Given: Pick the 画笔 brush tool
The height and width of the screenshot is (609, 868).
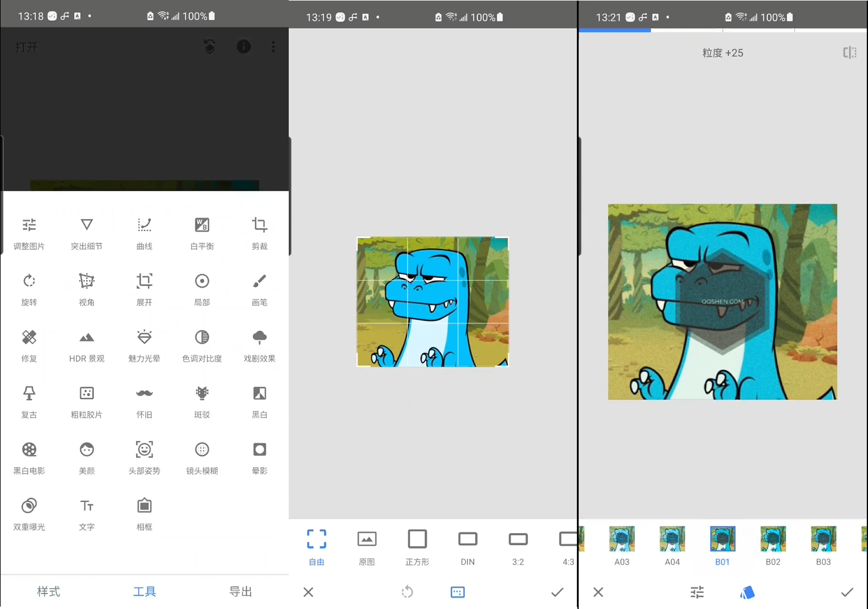Looking at the screenshot, I should [259, 290].
